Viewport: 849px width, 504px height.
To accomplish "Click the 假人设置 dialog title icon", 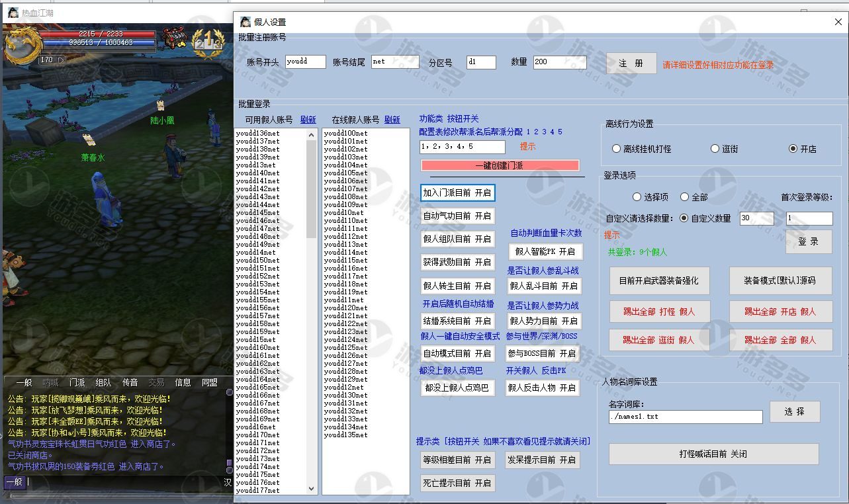I will click(x=245, y=22).
